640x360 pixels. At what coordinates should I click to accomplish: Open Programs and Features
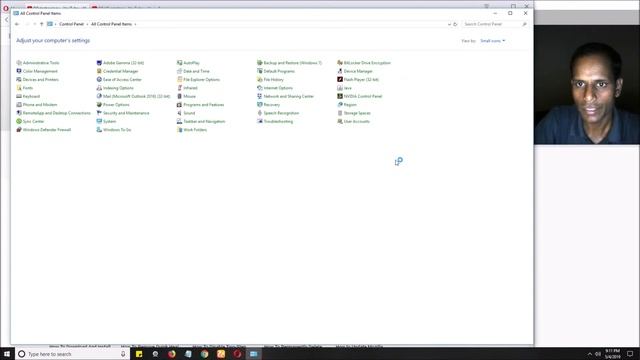click(x=201, y=104)
